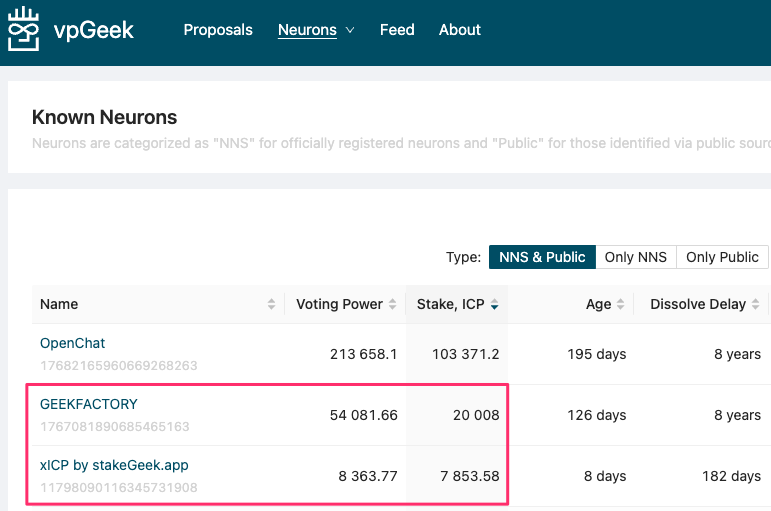The height and width of the screenshot is (511, 771).
Task: Select the Only NNS type filter
Action: 636,257
